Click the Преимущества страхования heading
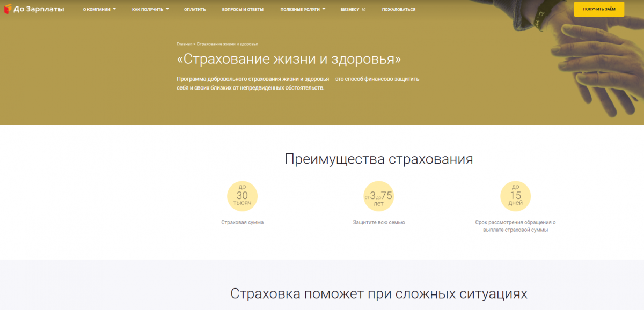Image resolution: width=644 pixels, height=310 pixels. pos(379,159)
